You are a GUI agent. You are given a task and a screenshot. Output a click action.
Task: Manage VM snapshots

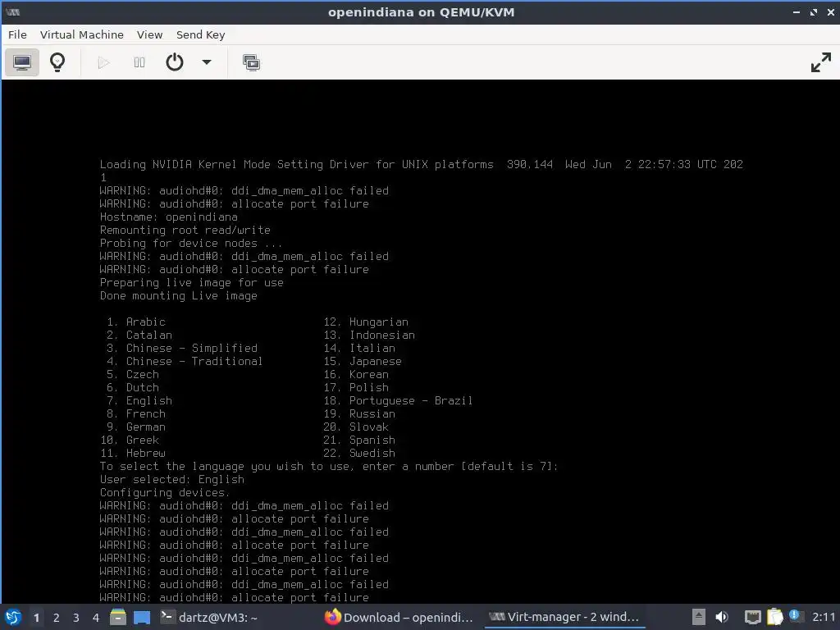click(251, 62)
